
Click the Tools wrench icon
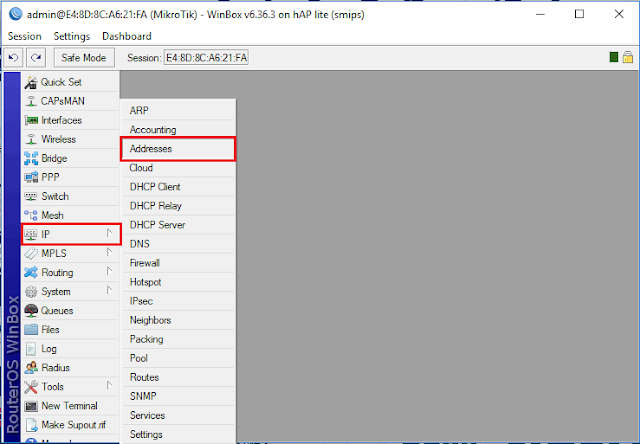(x=31, y=387)
